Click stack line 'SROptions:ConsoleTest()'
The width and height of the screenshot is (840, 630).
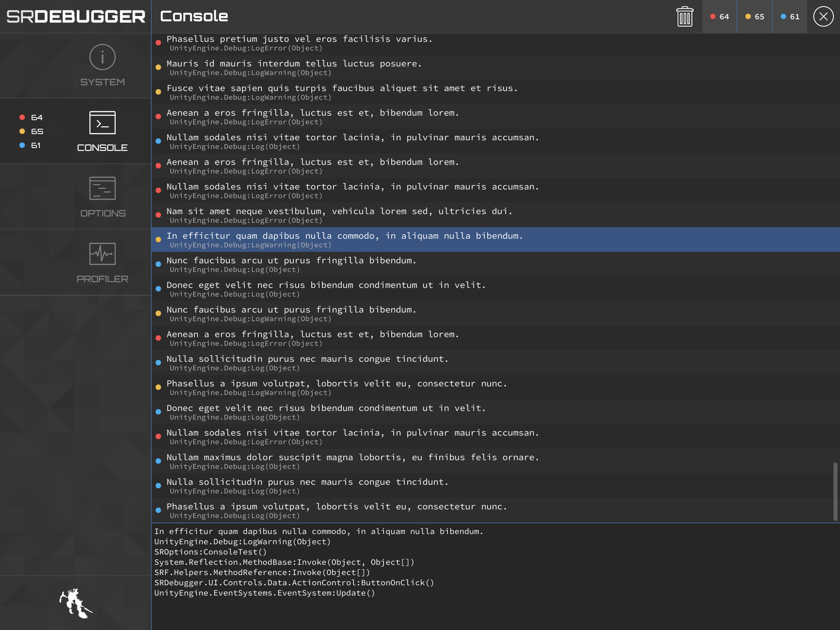click(210, 552)
